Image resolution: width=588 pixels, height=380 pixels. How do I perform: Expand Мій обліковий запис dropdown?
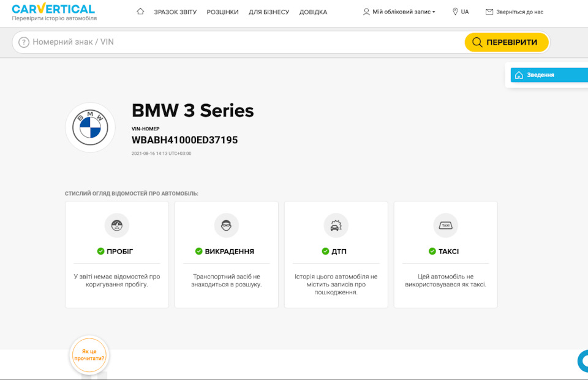click(404, 12)
